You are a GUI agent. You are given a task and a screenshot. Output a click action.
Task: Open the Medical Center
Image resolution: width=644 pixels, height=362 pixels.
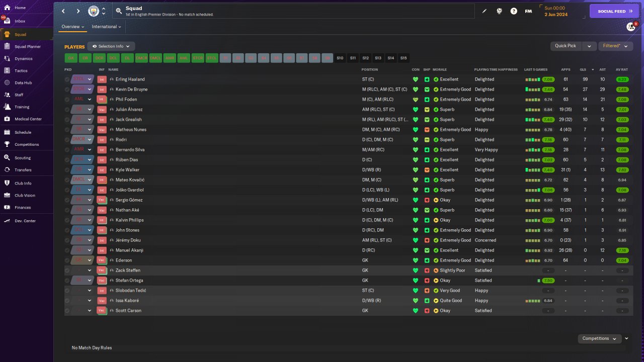28,119
